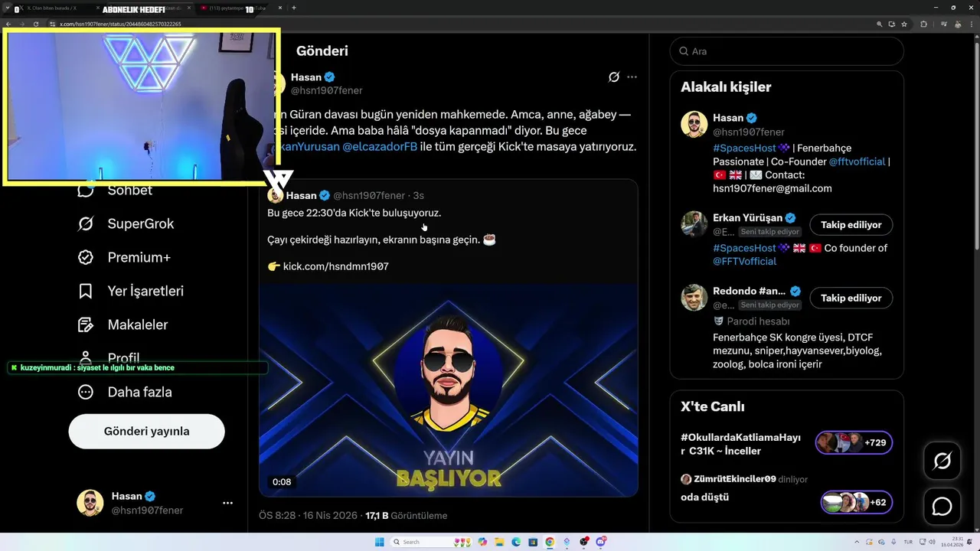Open the Chrome tab search dropdown arrow
980x551 pixels.
[6, 8]
